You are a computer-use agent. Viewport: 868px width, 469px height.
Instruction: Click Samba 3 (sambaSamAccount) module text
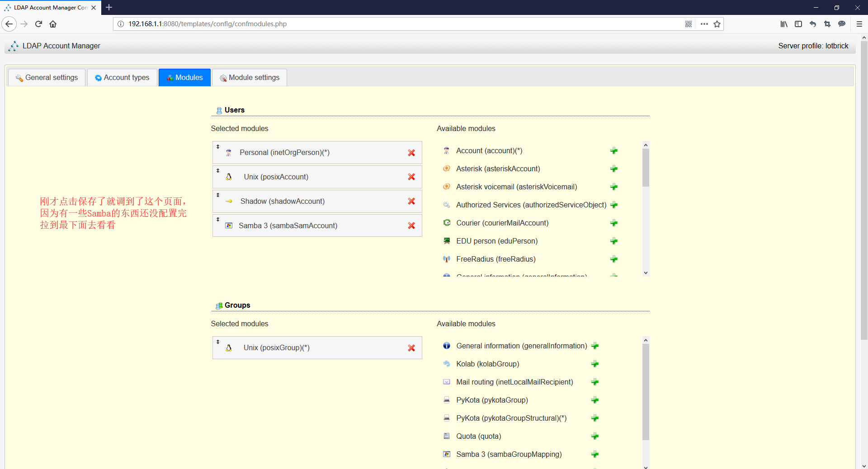(x=288, y=225)
